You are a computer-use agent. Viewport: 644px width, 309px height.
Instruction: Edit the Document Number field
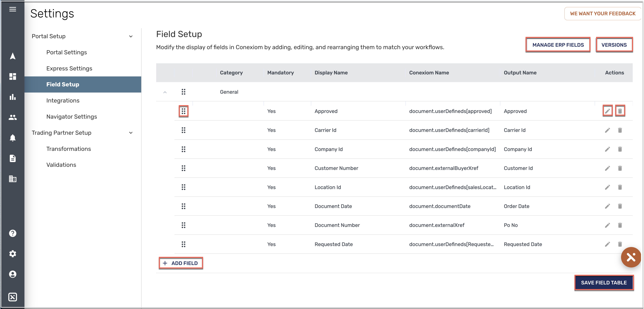tap(607, 225)
